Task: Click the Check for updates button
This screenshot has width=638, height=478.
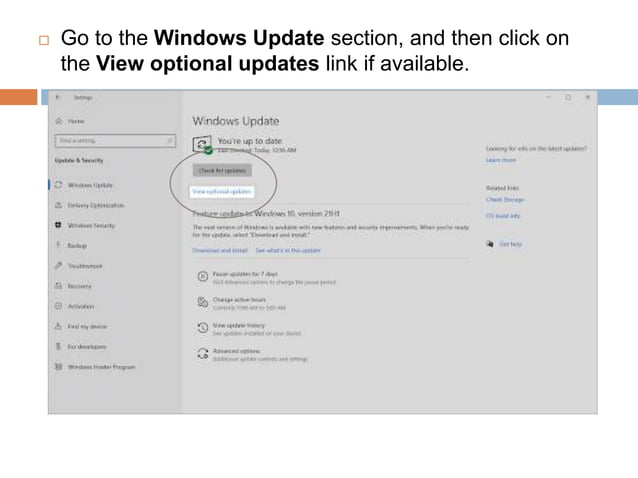Action: [222, 170]
